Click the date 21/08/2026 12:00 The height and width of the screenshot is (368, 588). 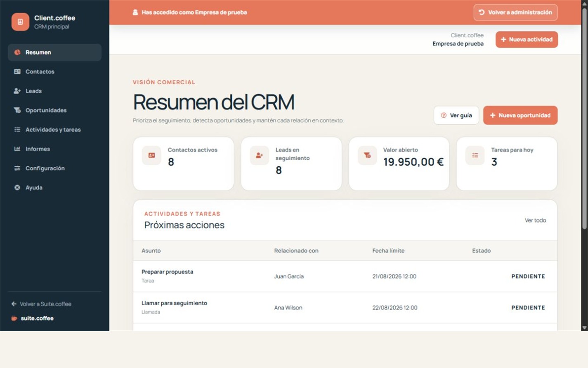click(394, 276)
